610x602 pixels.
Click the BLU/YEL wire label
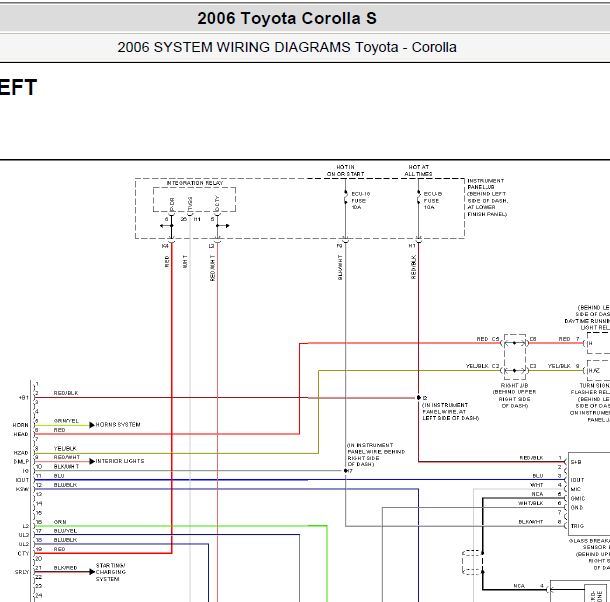[x=65, y=531]
